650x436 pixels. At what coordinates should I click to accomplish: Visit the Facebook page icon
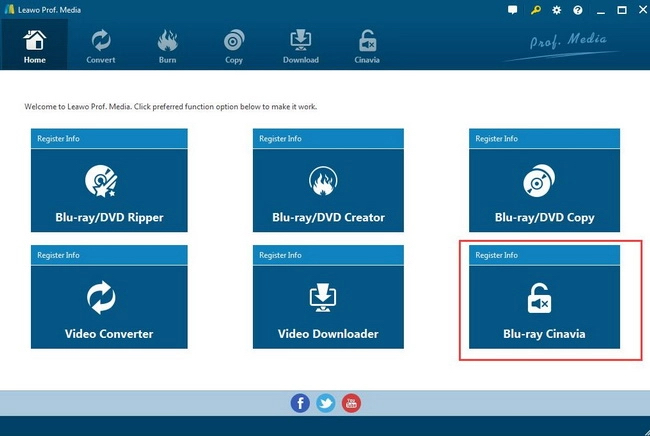tap(300, 403)
